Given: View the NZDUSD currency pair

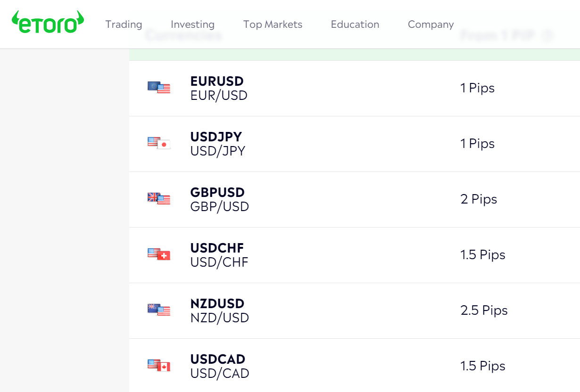Looking at the screenshot, I should 217,304.
